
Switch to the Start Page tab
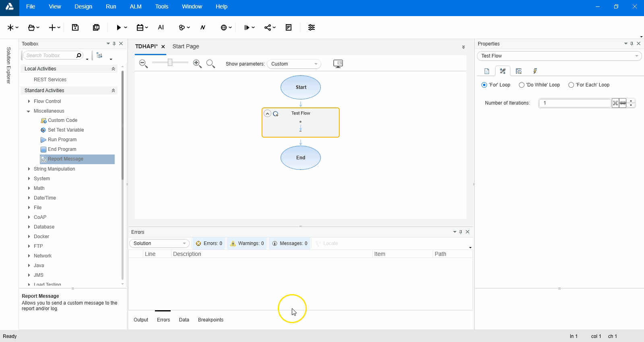click(186, 46)
